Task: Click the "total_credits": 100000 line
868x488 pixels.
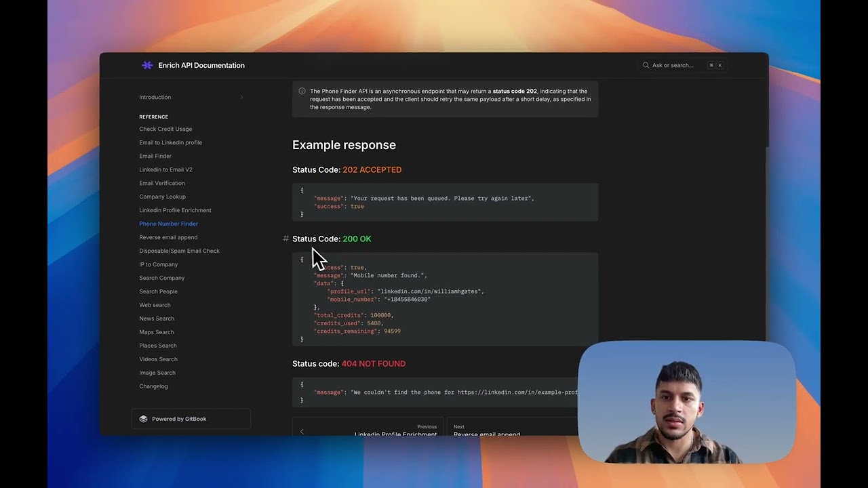Action: 353,315
